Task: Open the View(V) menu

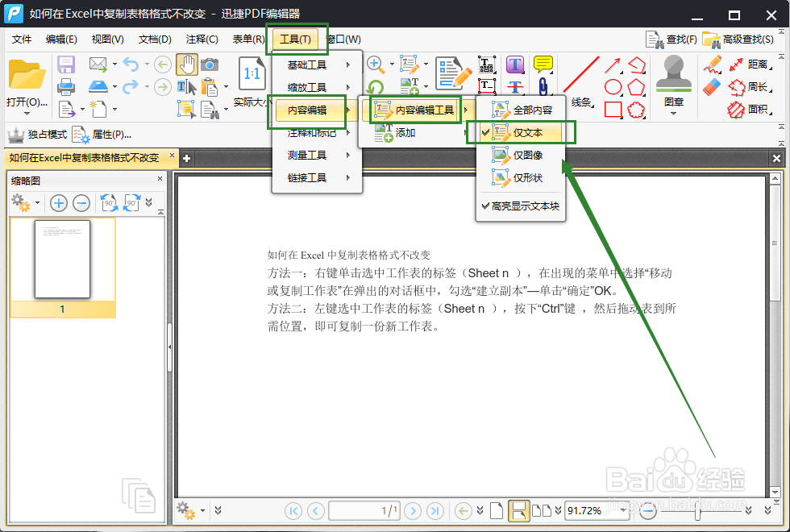Action: click(x=107, y=39)
